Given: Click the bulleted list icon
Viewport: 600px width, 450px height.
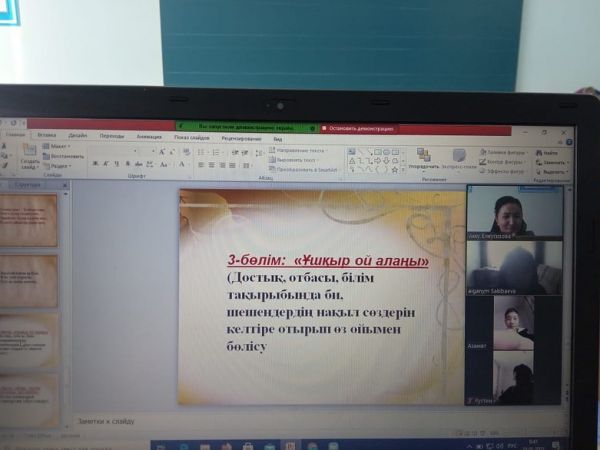Looking at the screenshot, I should (199, 151).
